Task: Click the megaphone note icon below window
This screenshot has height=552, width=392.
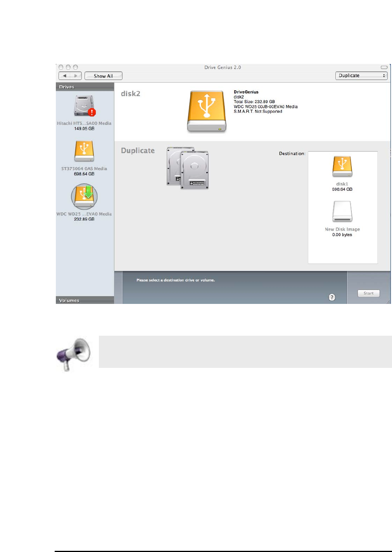Action: [74, 354]
